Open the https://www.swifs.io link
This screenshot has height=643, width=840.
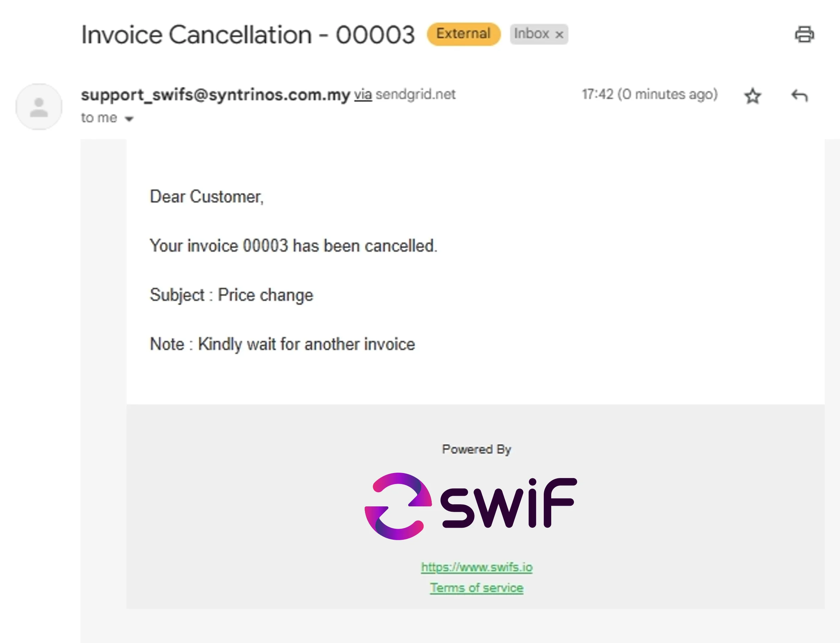[476, 567]
